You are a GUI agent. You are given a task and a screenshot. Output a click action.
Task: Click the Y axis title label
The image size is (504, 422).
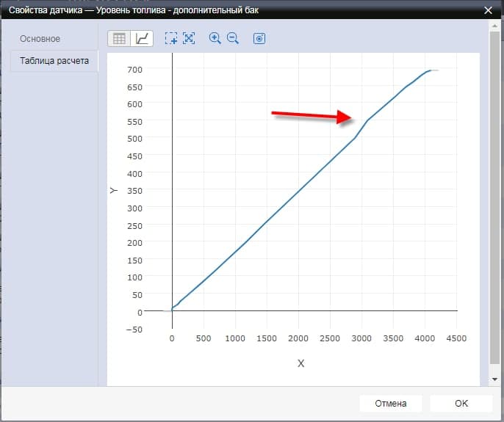[114, 190]
